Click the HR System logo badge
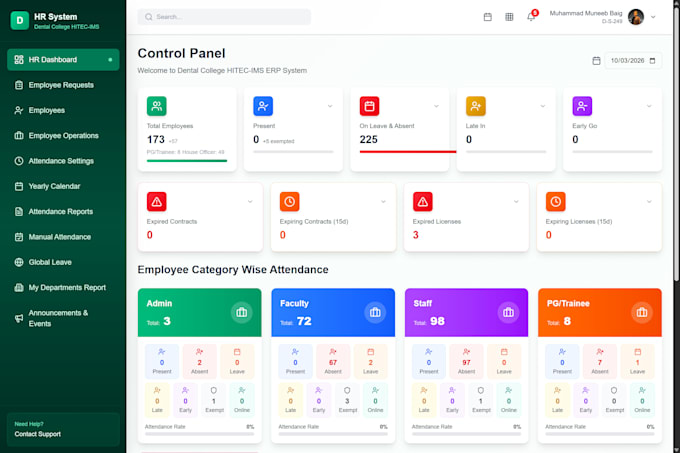 20,20
